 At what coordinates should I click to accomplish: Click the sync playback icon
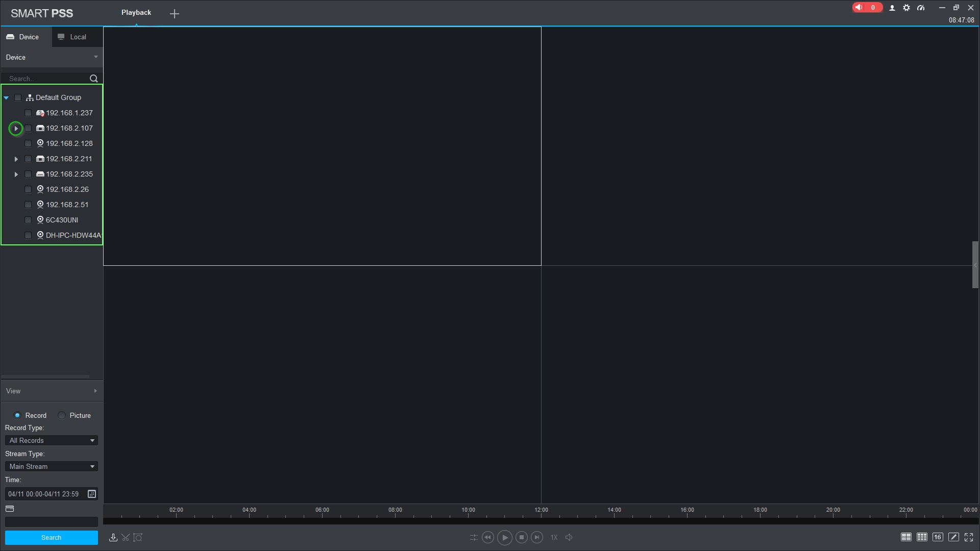pyautogui.click(x=473, y=537)
